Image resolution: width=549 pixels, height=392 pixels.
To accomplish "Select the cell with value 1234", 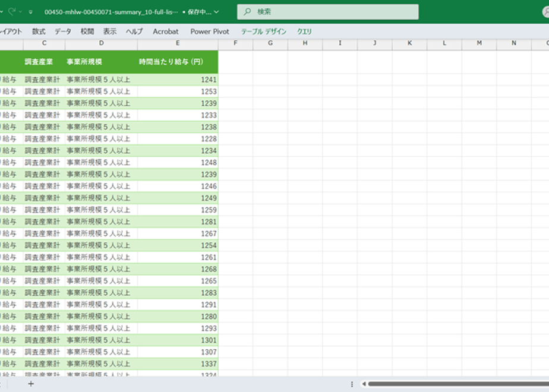I will pos(178,151).
